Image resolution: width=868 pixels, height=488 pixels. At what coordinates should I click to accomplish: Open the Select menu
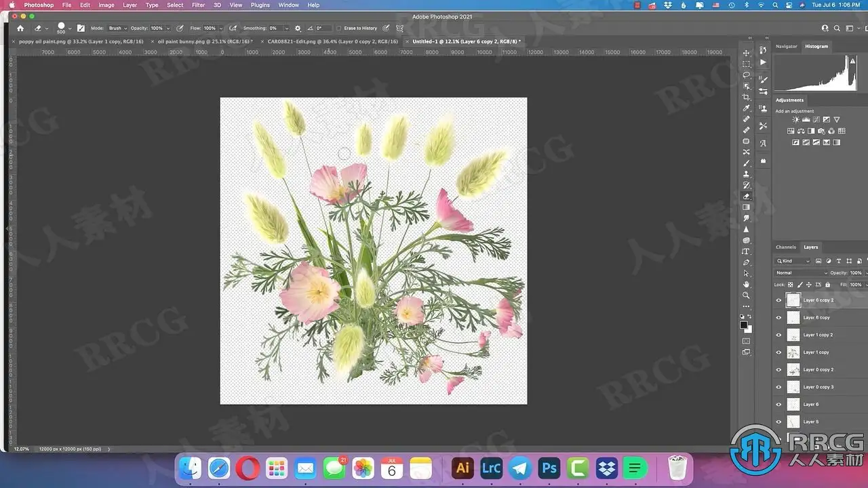coord(175,5)
